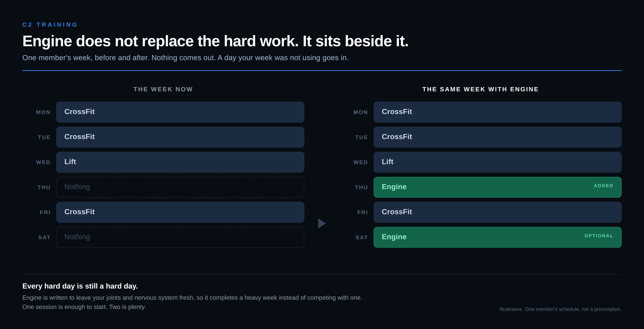
Task: Click Friday CrossFit in the week now
Action: [x=180, y=212]
